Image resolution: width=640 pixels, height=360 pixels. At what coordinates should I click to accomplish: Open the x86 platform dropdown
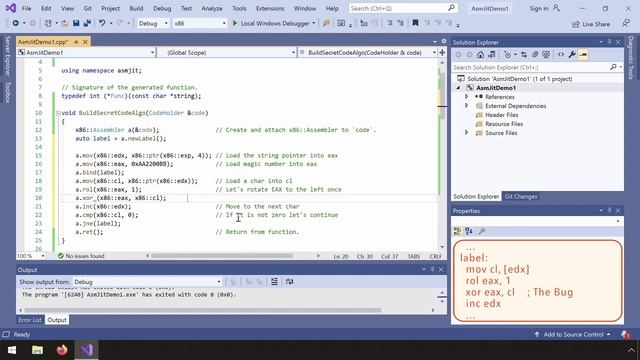click(x=200, y=23)
